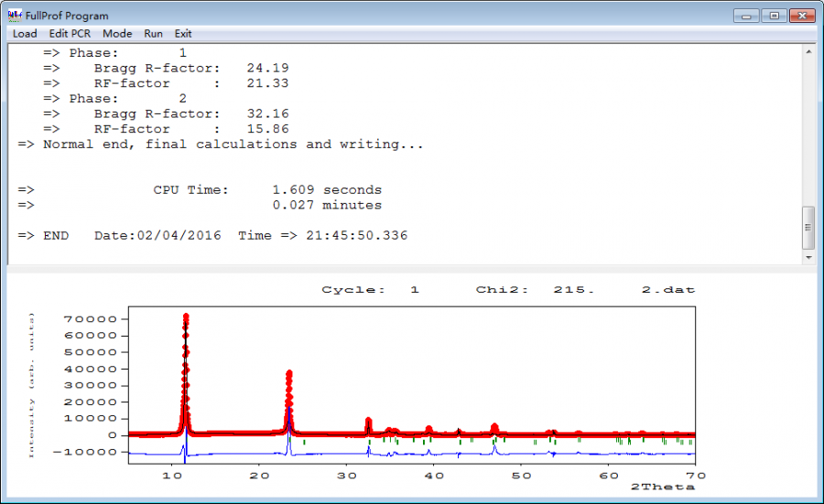
Task: Click the output scrollbar up arrow
Action: [x=808, y=51]
